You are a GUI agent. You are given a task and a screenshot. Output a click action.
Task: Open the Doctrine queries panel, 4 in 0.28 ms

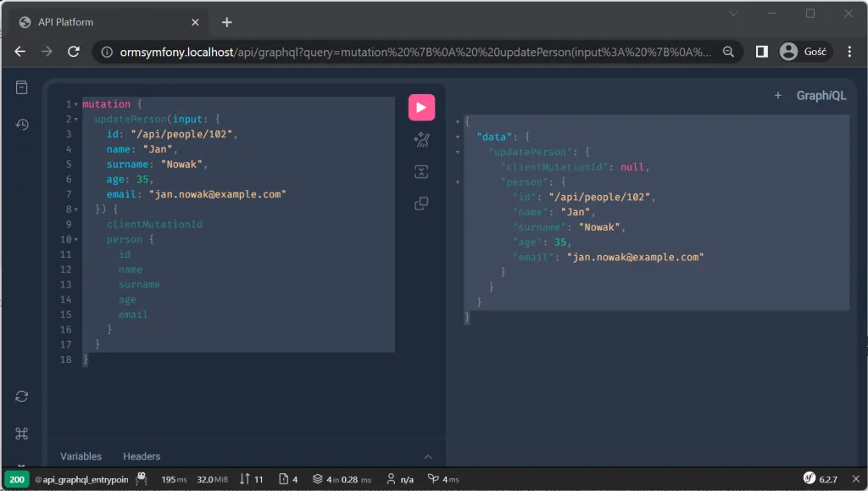click(342, 479)
